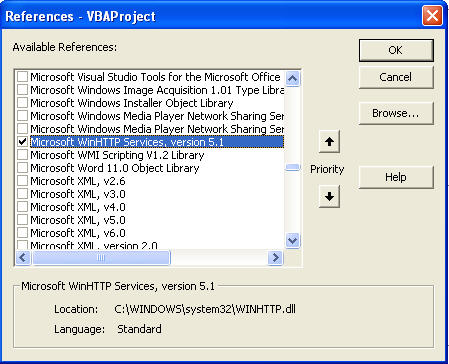The height and width of the screenshot is (364, 449).
Task: Select the Microsoft WMI Scripting V1.2 Library row
Action: click(117, 155)
